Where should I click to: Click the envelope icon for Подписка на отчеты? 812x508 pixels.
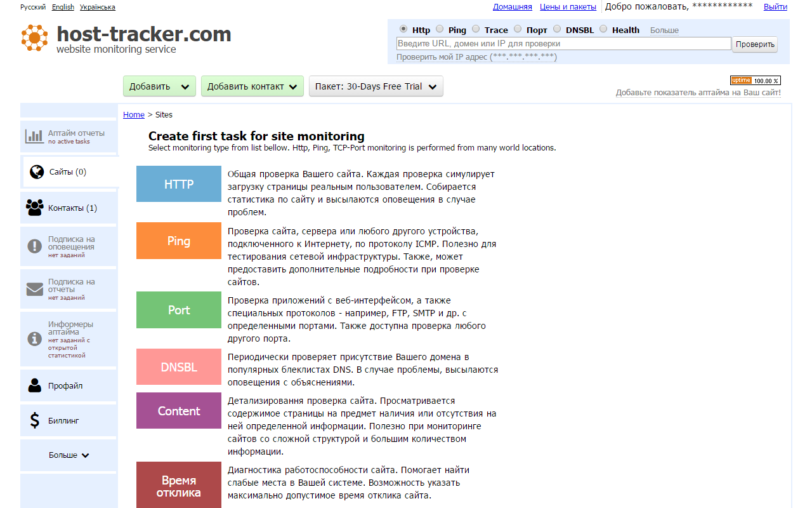tap(35, 289)
